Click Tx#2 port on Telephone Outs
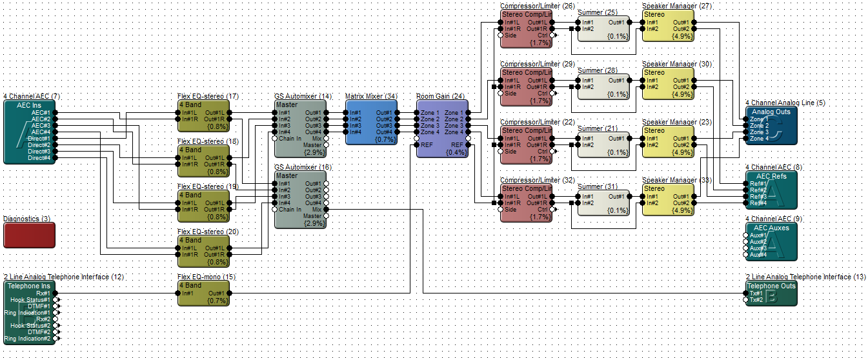Image resolution: width=868 pixels, height=358 pixels. 745,299
